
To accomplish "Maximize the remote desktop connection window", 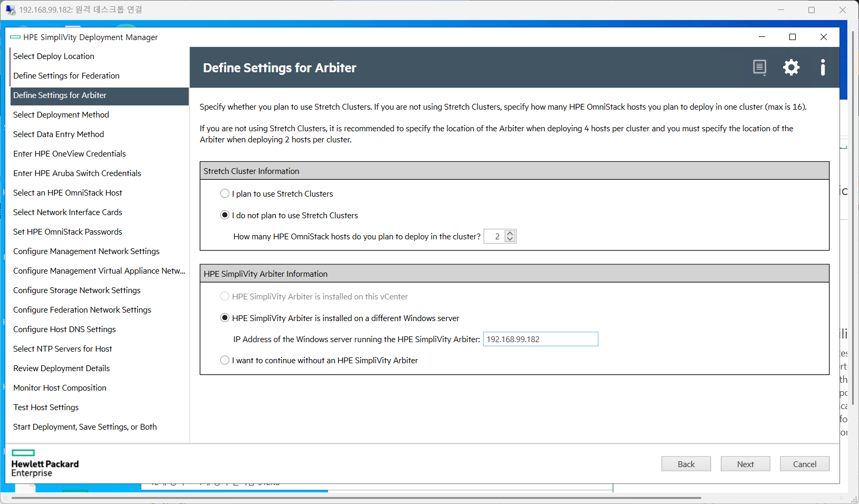I will point(812,10).
